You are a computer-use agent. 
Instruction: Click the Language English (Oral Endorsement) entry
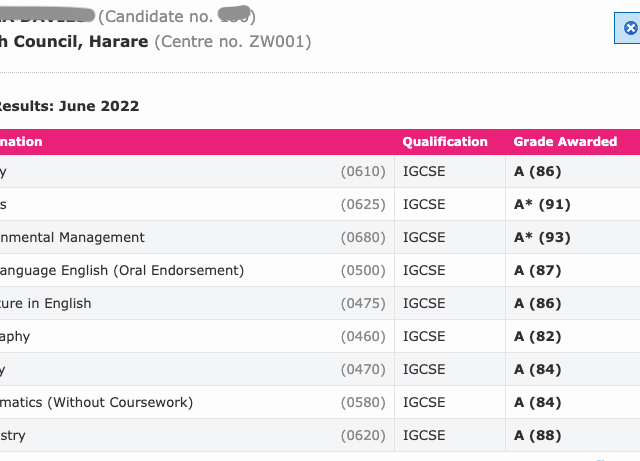click(x=120, y=270)
